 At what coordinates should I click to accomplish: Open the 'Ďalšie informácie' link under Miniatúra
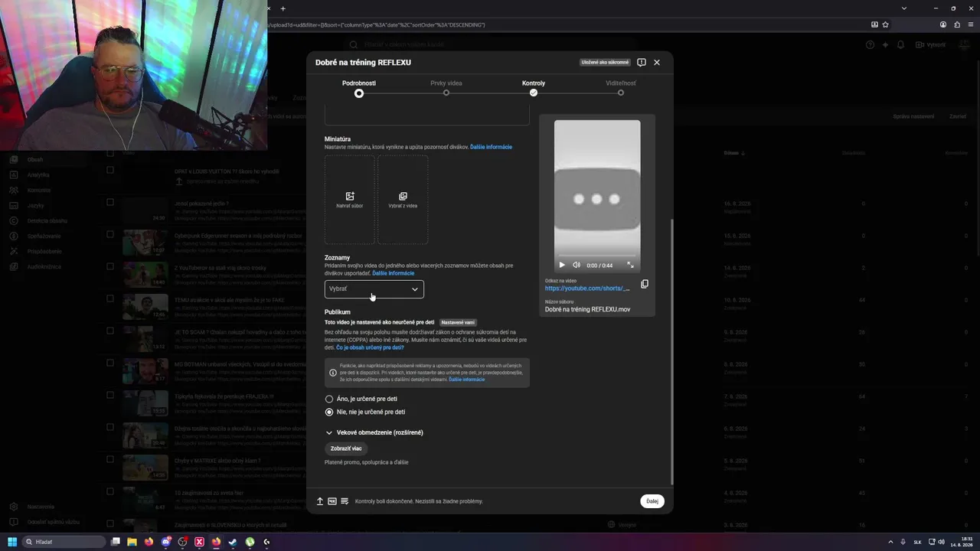491,147
